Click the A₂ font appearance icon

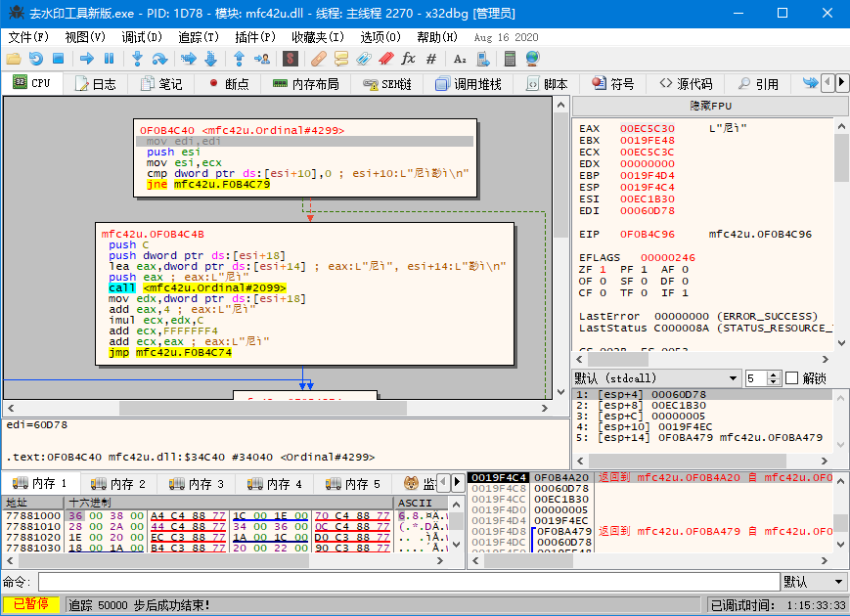pos(460,59)
